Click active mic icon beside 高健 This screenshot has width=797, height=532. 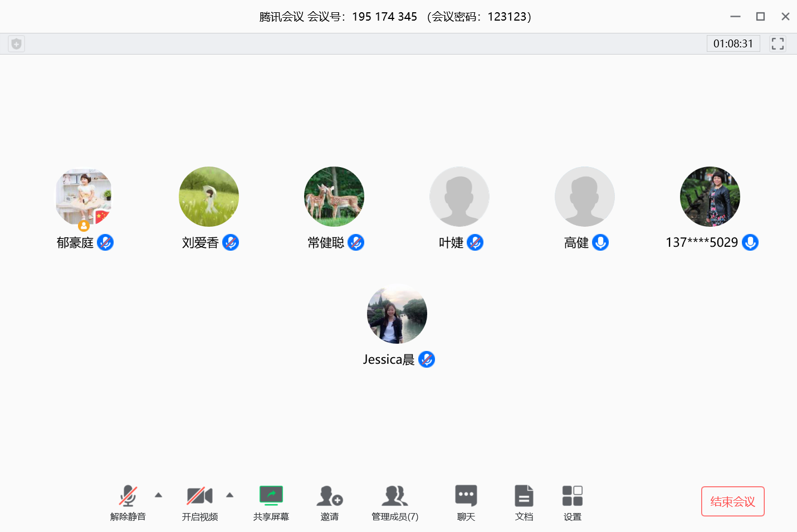coord(600,242)
